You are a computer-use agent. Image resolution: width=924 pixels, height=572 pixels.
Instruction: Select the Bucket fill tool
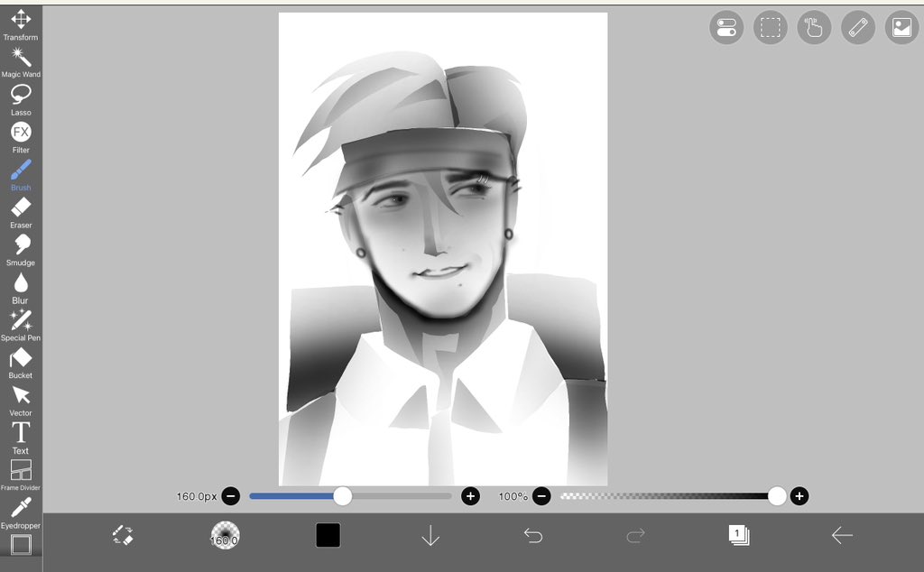pyautogui.click(x=21, y=364)
